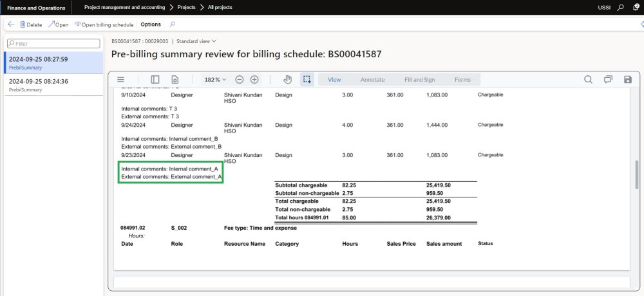Screen dimensions: 644x296
Task: Activate the marquee selection tool
Action: click(x=307, y=79)
